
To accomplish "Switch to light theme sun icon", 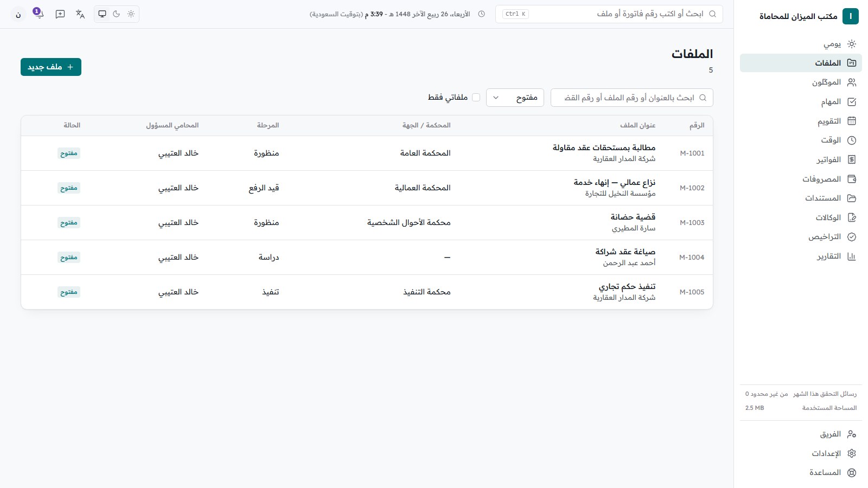I will (131, 14).
